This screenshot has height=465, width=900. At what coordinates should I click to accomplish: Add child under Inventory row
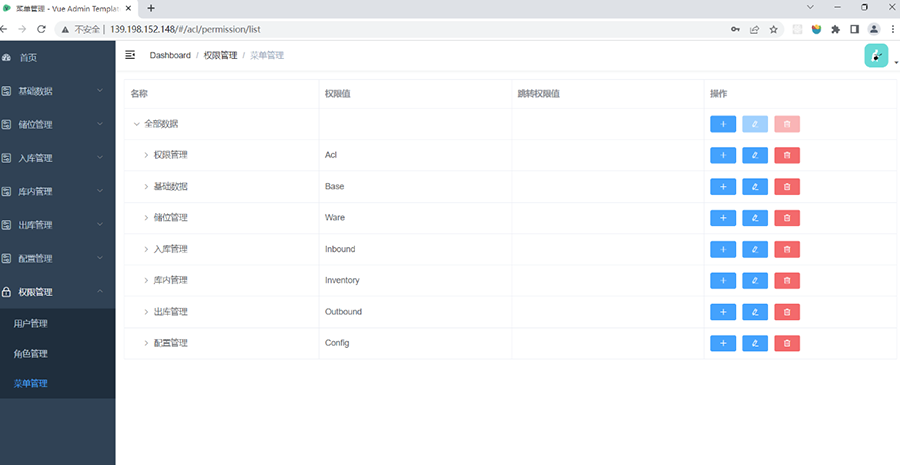coord(723,280)
